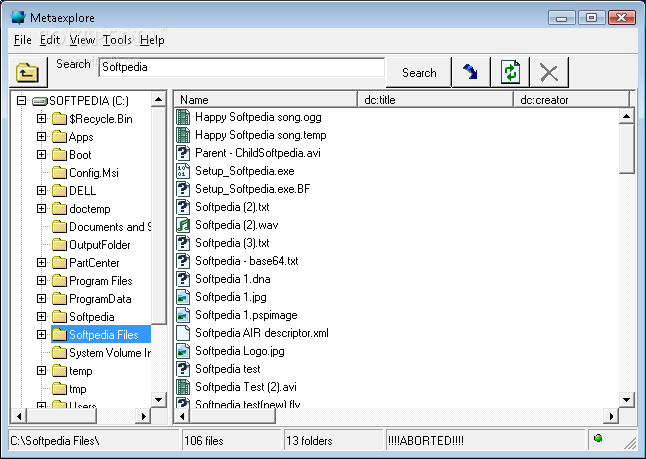Click the Setup_Softpedia.exe binary icon
646x459 pixels.
(183, 171)
